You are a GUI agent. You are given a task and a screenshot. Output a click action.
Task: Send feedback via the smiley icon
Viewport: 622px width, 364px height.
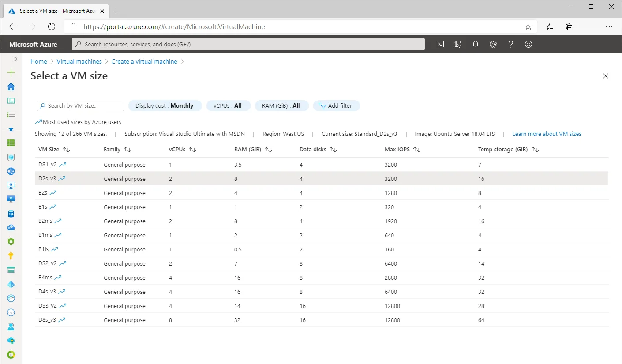coord(528,44)
